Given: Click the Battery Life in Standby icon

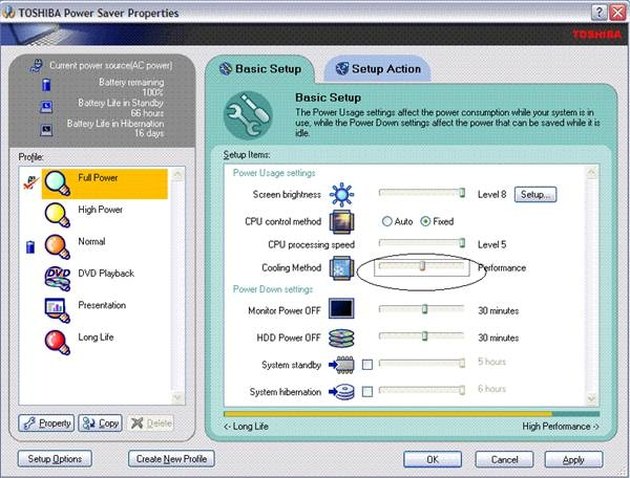Looking at the screenshot, I should 46,107.
